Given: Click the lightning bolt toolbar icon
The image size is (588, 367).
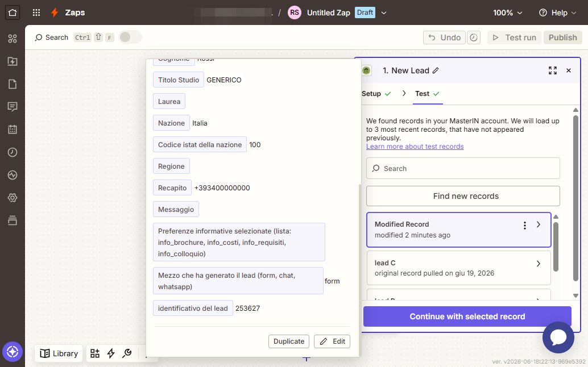Looking at the screenshot, I should (x=111, y=353).
